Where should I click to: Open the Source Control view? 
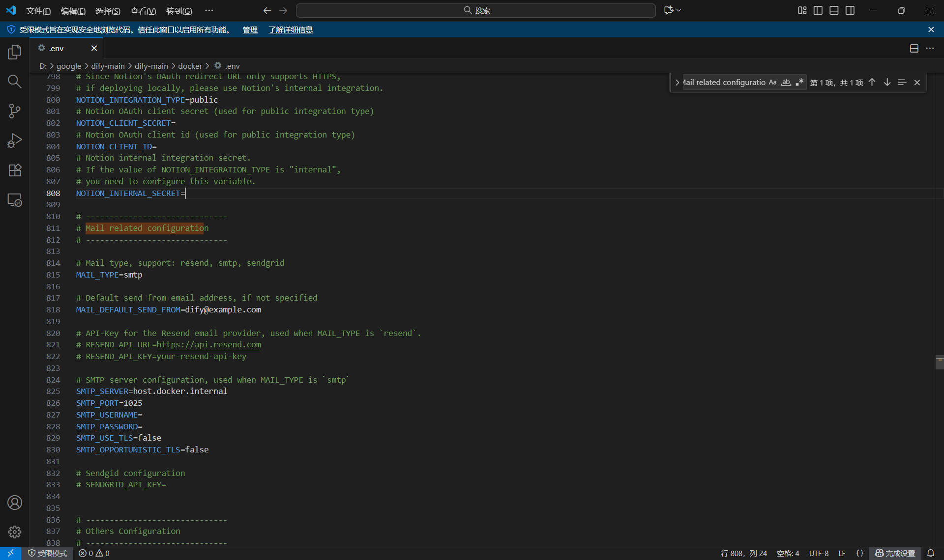pyautogui.click(x=15, y=111)
